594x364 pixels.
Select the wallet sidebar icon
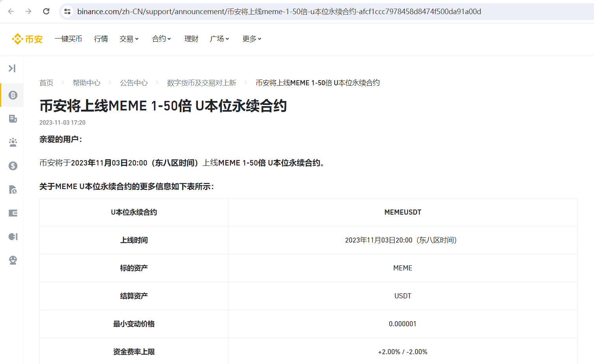[13, 213]
